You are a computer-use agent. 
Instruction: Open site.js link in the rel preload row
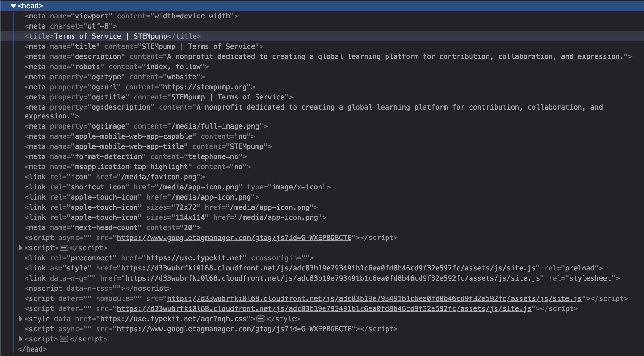pos(328,268)
